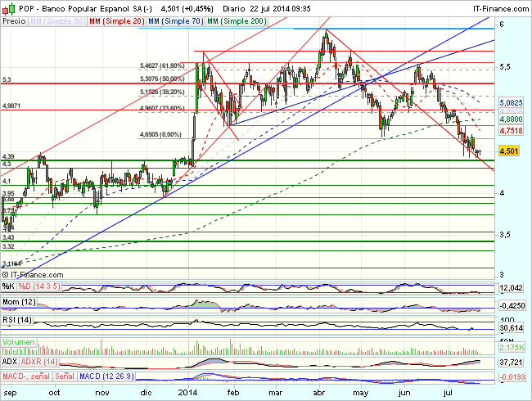Select the Mom (12) momentum indicator label
This screenshot has height=401, width=532.
(20, 303)
